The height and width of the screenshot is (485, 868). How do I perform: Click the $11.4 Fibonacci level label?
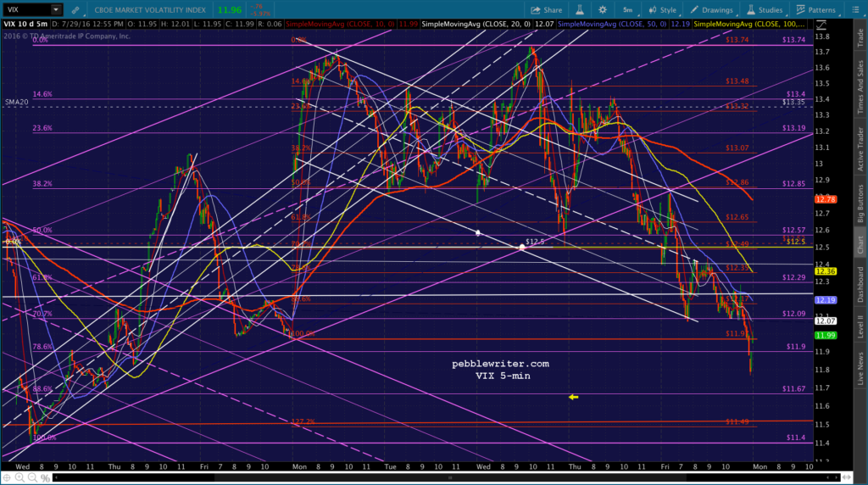click(795, 438)
